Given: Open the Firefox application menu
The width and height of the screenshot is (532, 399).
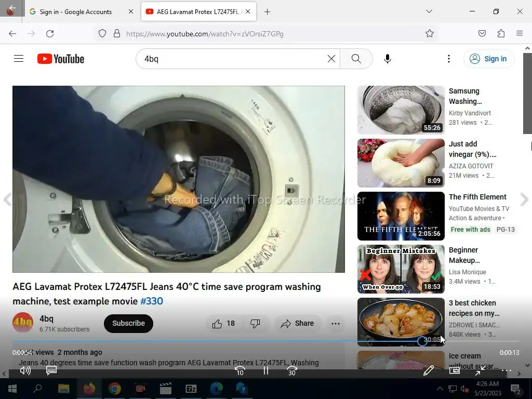Looking at the screenshot, I should pyautogui.click(x=520, y=33).
